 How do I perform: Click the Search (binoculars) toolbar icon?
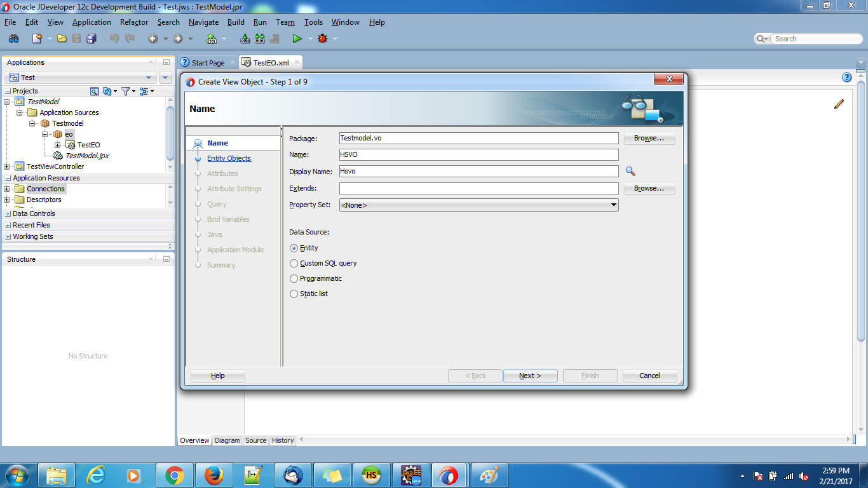tap(13, 38)
